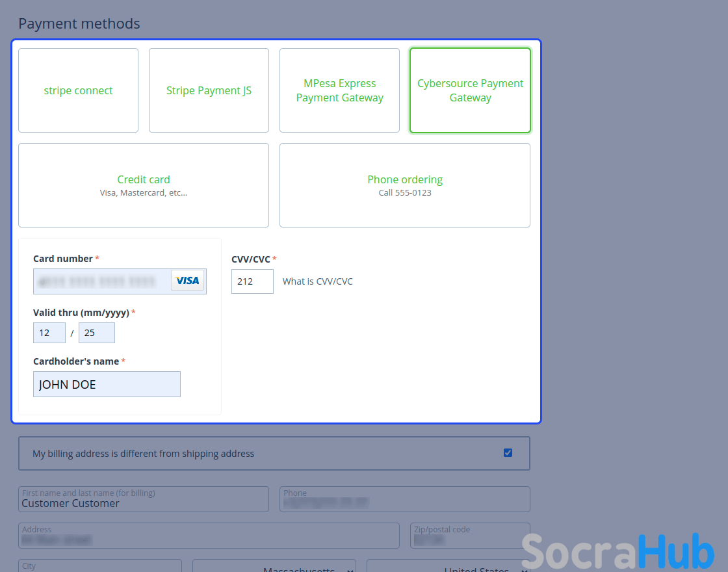
Task: Edit the Cardholder's name field
Action: (x=107, y=384)
